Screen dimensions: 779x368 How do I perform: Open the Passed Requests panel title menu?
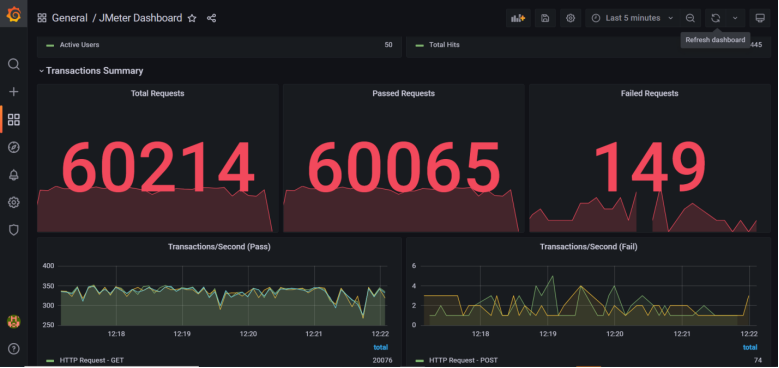403,93
